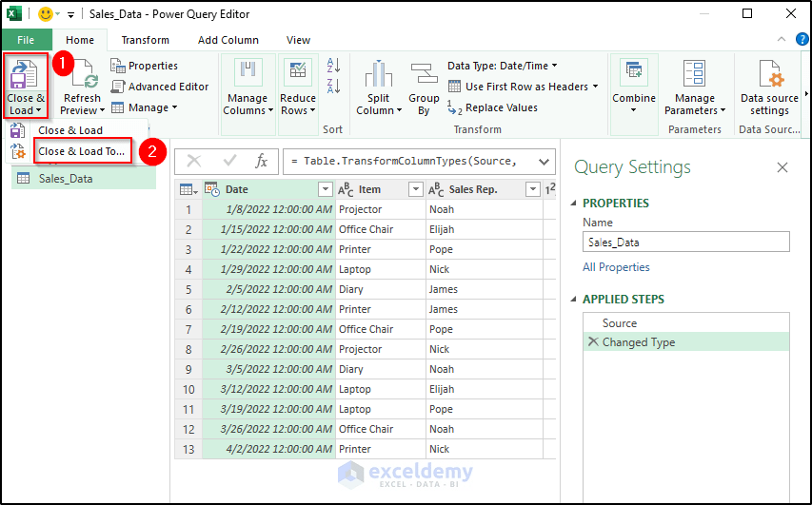Open the smiley feedback icon
Image resolution: width=812 pixels, height=505 pixels.
pyautogui.click(x=46, y=14)
